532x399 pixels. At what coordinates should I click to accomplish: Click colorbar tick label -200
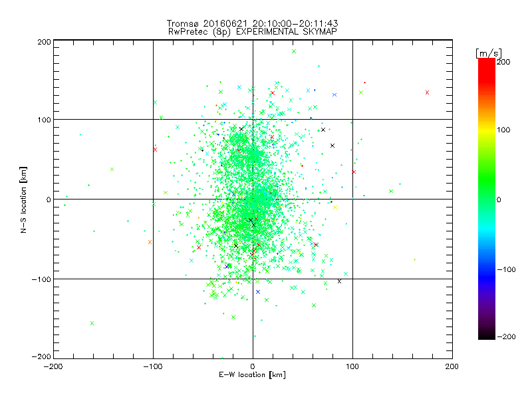point(506,336)
